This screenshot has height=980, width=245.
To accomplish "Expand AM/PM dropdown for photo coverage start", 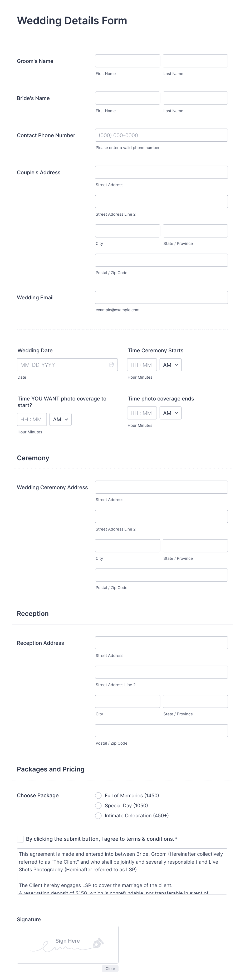I will (x=61, y=419).
